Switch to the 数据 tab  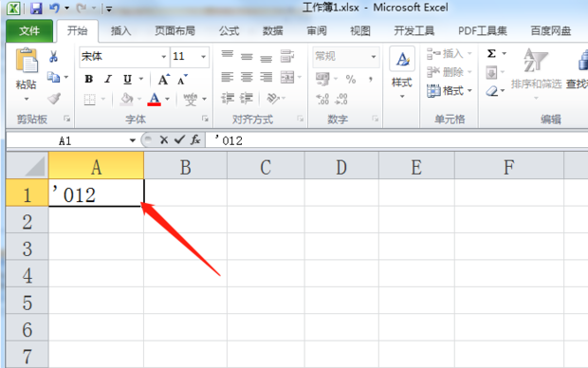pos(272,30)
